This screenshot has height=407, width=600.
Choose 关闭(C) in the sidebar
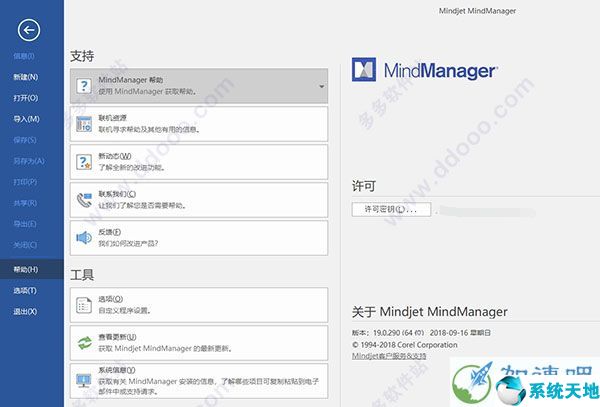[x=25, y=245]
